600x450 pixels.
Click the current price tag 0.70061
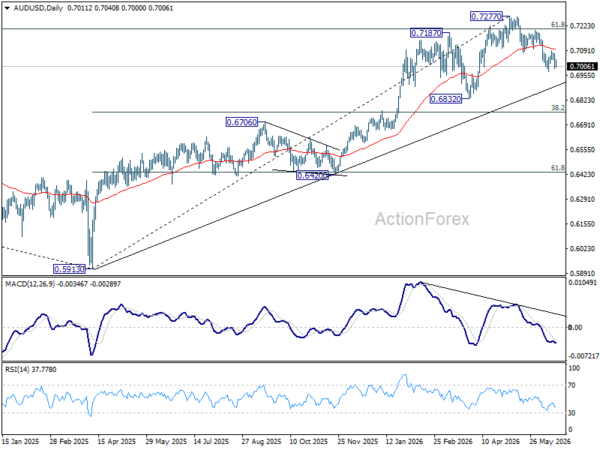point(582,67)
